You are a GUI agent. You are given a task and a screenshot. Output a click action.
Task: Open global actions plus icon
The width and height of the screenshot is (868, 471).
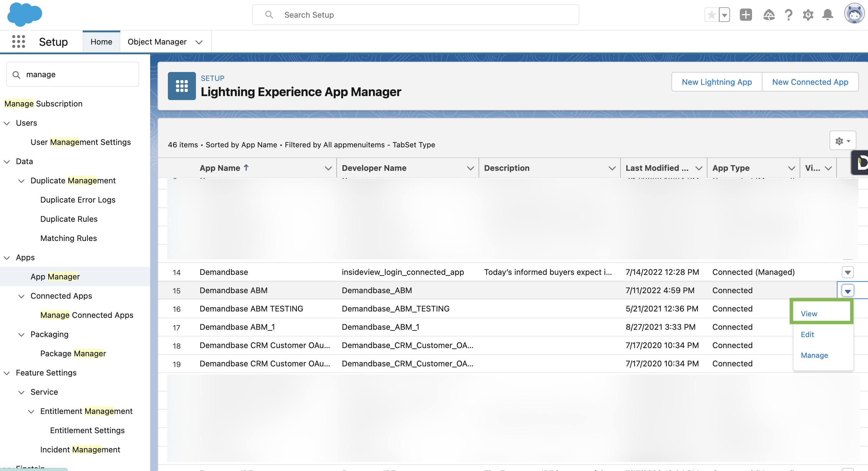pos(745,15)
